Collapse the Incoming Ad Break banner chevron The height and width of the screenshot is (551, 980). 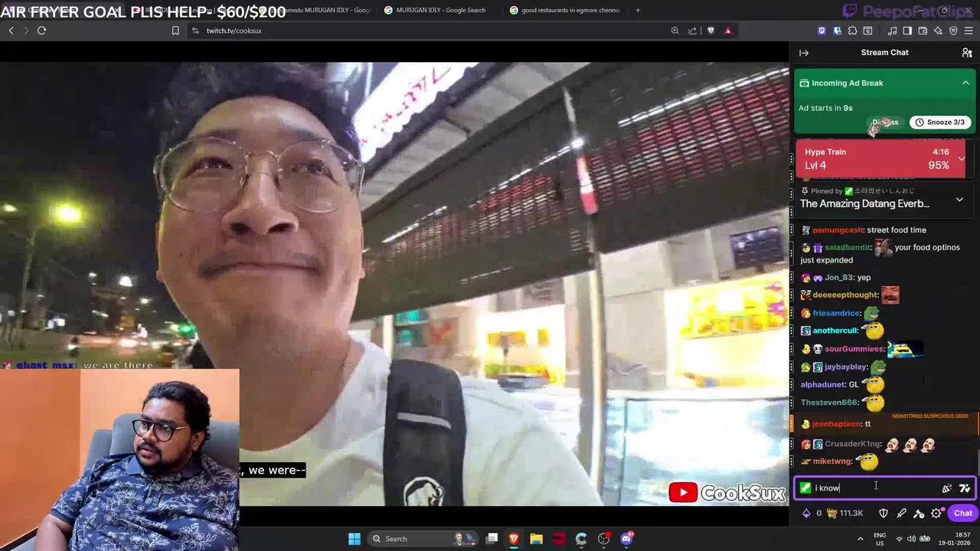[x=965, y=83]
